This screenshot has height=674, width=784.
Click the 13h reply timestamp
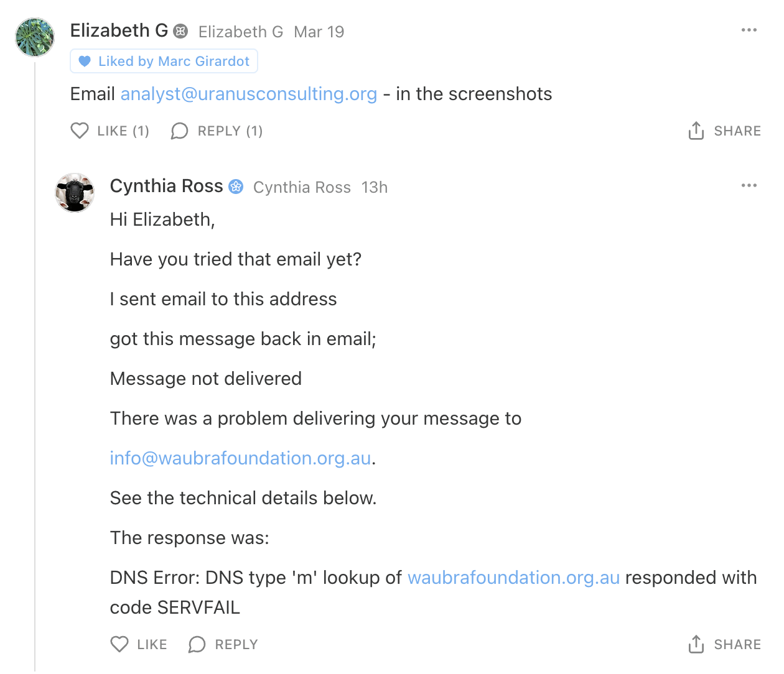pos(375,187)
